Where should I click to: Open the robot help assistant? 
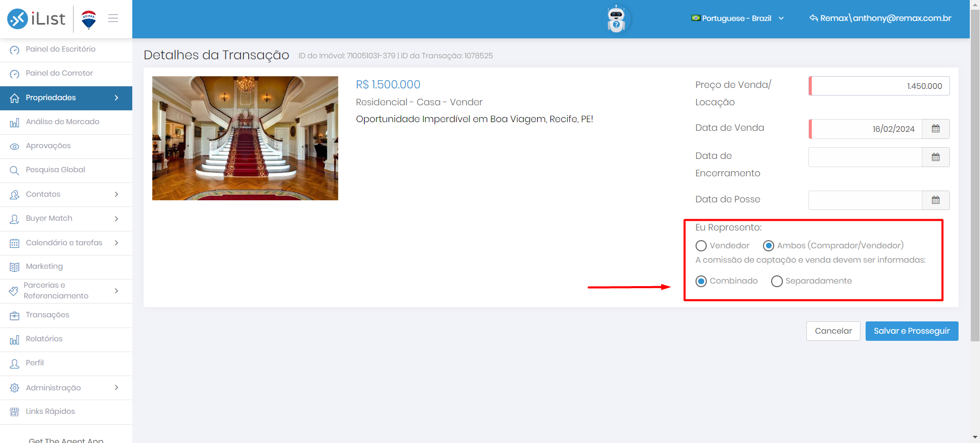click(x=616, y=19)
